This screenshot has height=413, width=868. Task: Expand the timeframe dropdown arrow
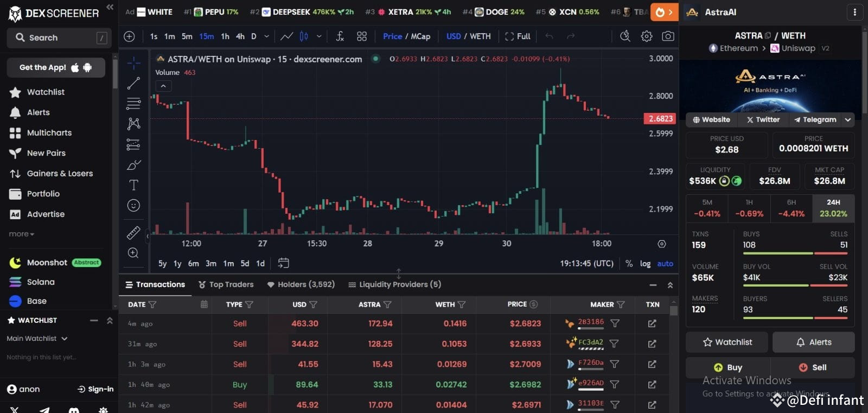pos(266,36)
